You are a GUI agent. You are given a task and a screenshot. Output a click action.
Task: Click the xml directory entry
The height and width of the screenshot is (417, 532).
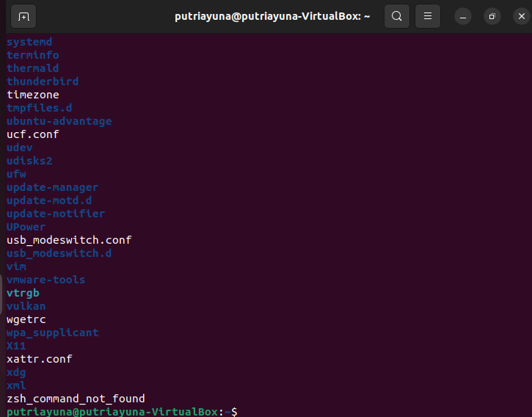[16, 385]
